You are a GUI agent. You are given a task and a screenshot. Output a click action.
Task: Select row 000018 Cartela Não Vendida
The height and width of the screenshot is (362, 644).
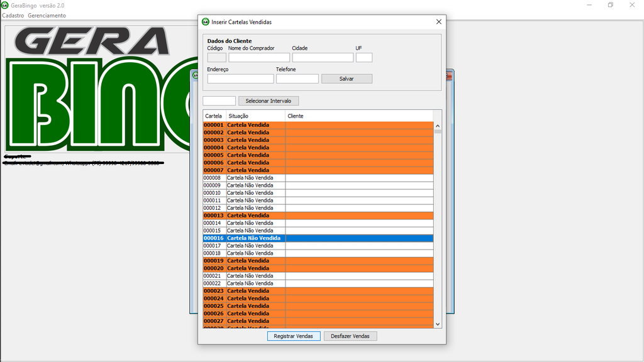click(x=318, y=253)
